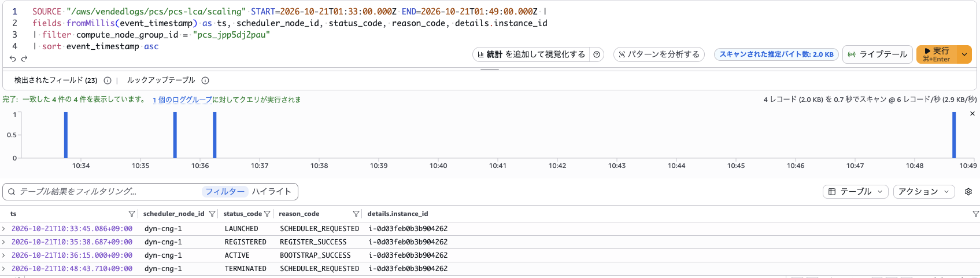The image size is (980, 278).
Task: Click the query pane resize handle
Action: point(490,69)
